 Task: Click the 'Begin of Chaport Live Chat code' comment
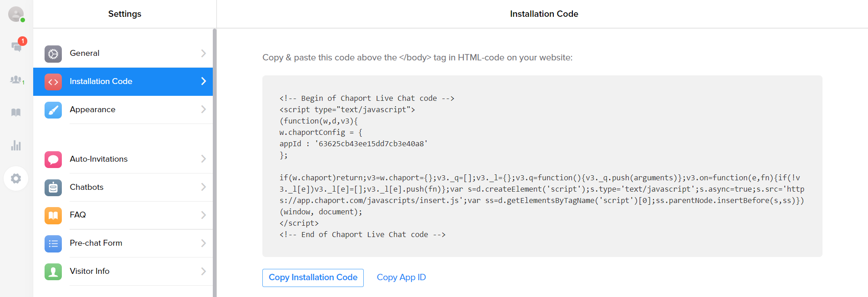click(x=367, y=98)
